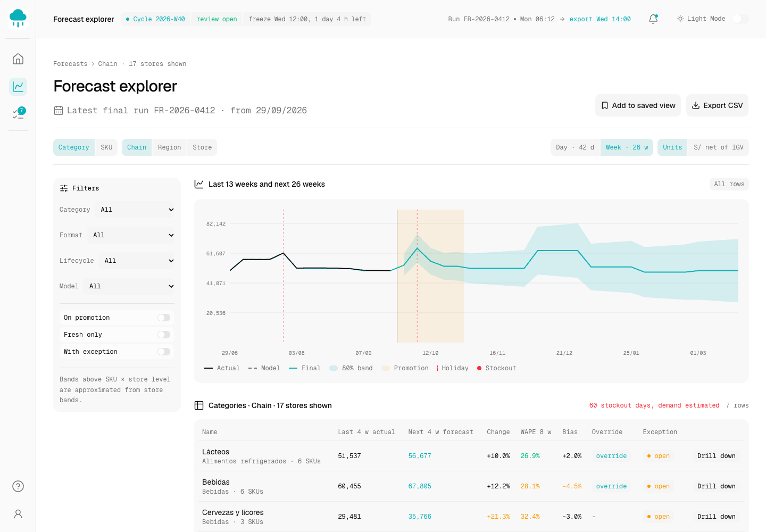Click Add to saved view

coord(638,105)
